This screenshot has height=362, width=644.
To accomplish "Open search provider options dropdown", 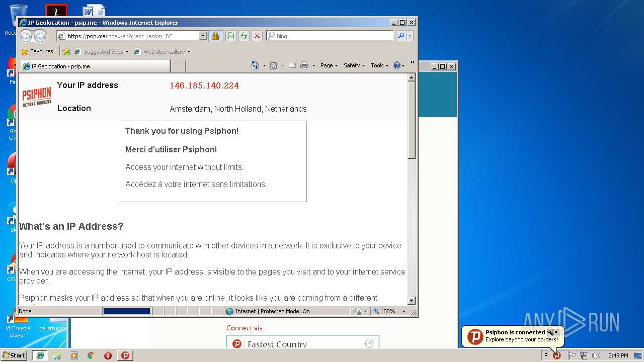I will (410, 36).
